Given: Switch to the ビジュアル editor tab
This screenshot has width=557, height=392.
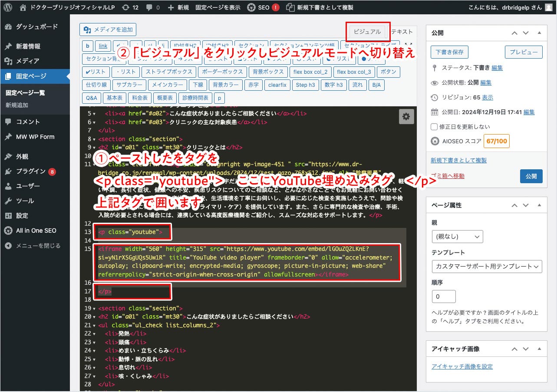Looking at the screenshot, I should pyautogui.click(x=367, y=32).
